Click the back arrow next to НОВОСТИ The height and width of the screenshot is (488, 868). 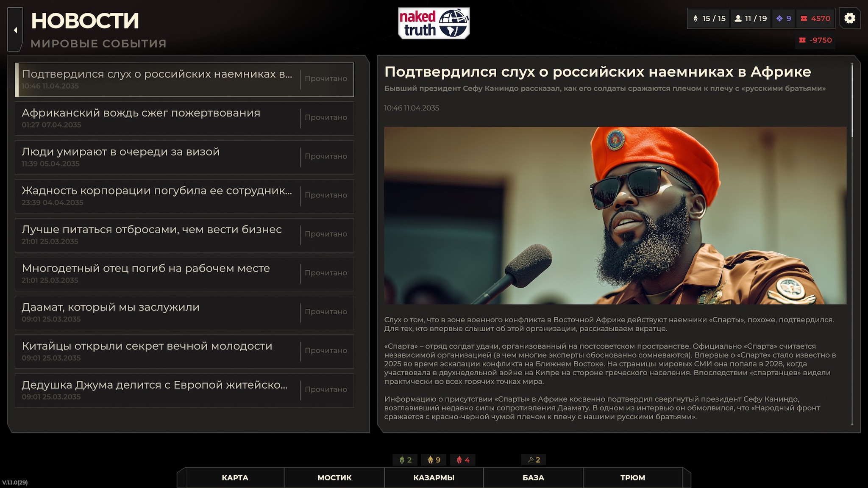[15, 30]
